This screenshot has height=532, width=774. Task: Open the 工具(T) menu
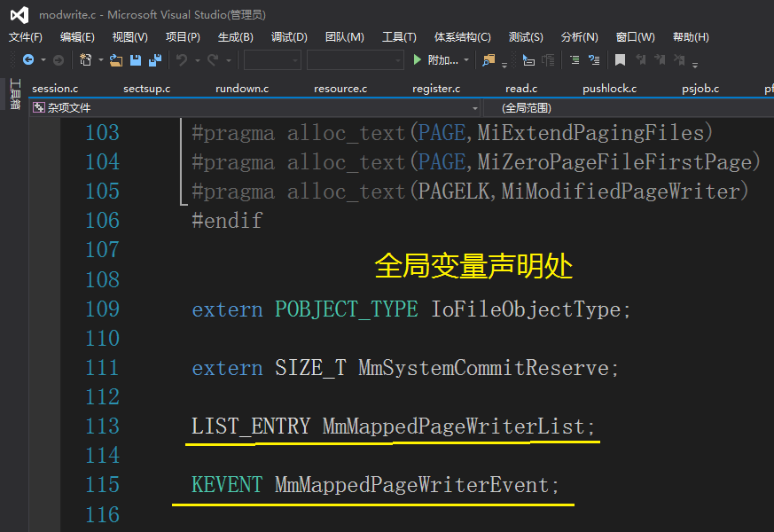point(399,37)
